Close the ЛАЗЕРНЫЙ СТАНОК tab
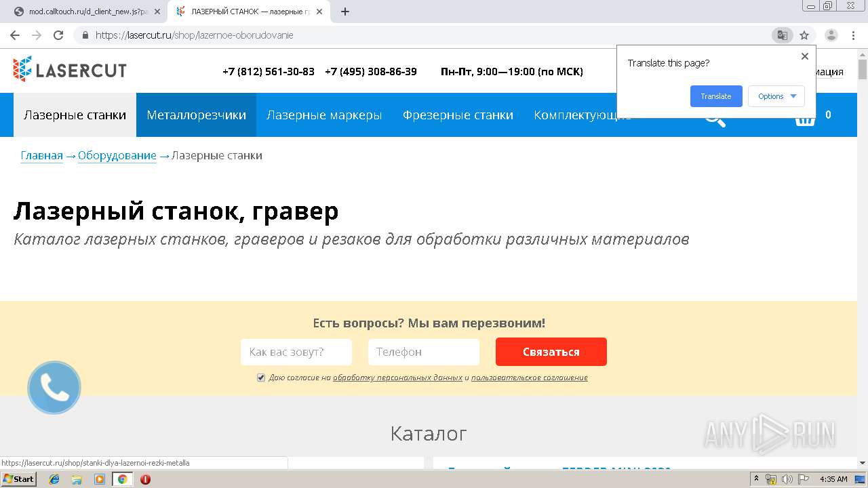The width and height of the screenshot is (868, 488). click(319, 12)
